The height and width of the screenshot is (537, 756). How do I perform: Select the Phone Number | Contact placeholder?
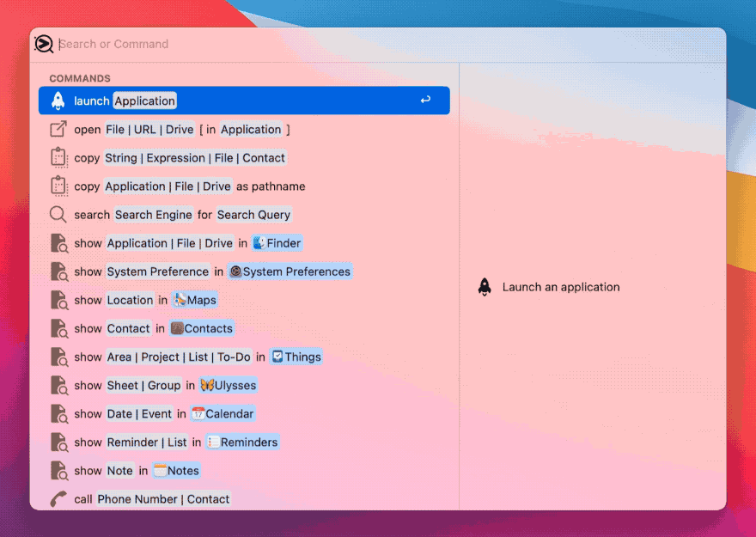pos(163,499)
